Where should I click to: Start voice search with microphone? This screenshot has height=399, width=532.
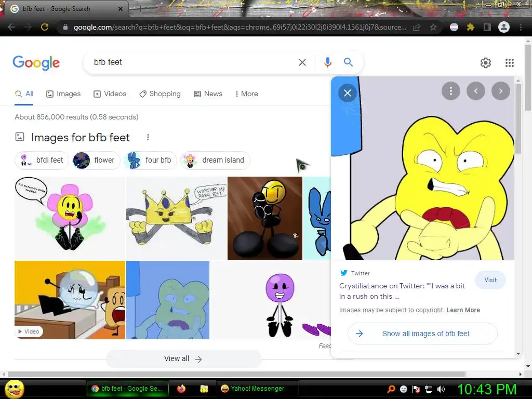point(327,62)
